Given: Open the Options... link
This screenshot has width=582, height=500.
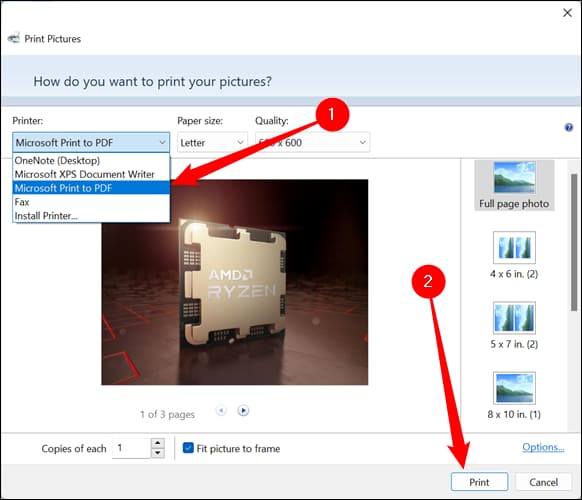Looking at the screenshot, I should pos(543,447).
